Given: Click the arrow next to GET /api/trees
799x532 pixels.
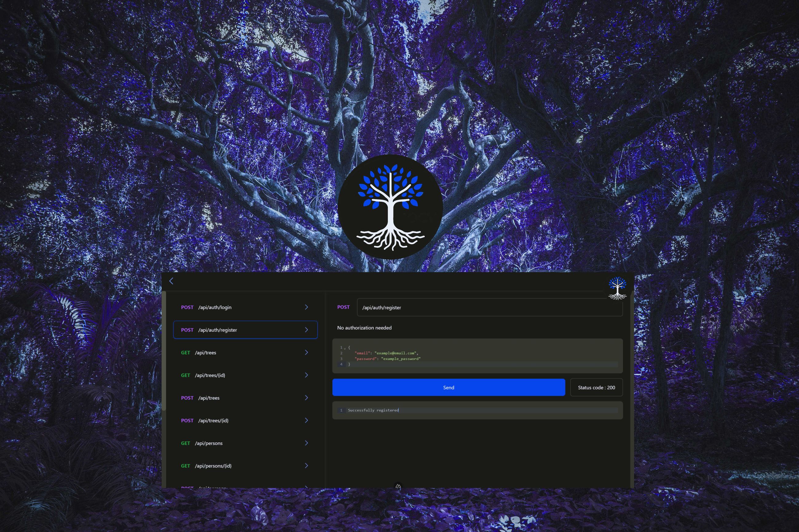Looking at the screenshot, I should [x=306, y=352].
